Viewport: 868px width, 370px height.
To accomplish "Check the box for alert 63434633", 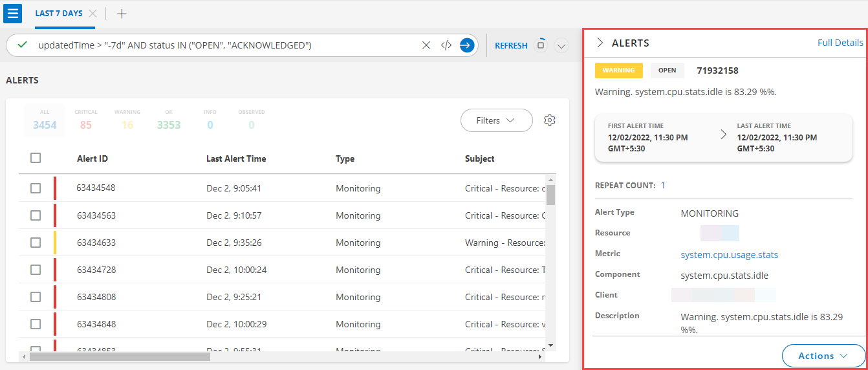I will click(x=36, y=243).
